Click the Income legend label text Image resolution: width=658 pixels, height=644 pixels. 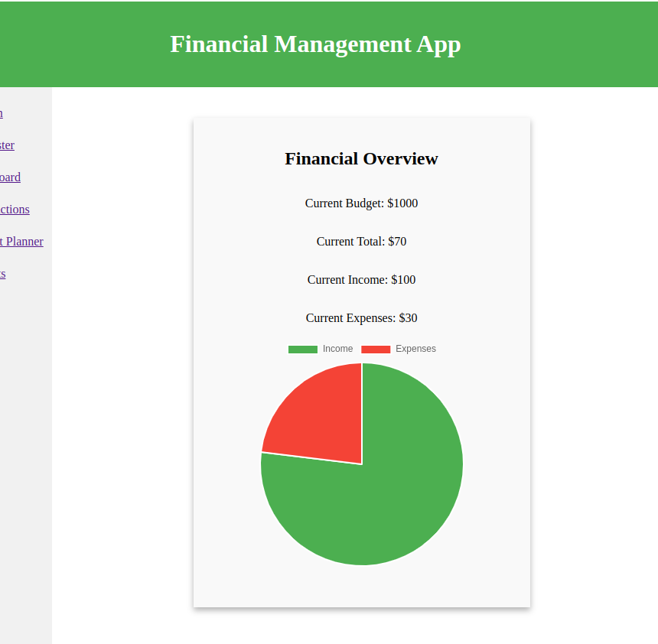point(339,348)
